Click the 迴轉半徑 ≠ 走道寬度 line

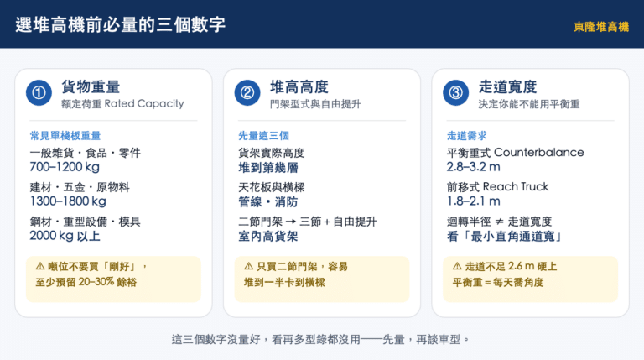499,222
